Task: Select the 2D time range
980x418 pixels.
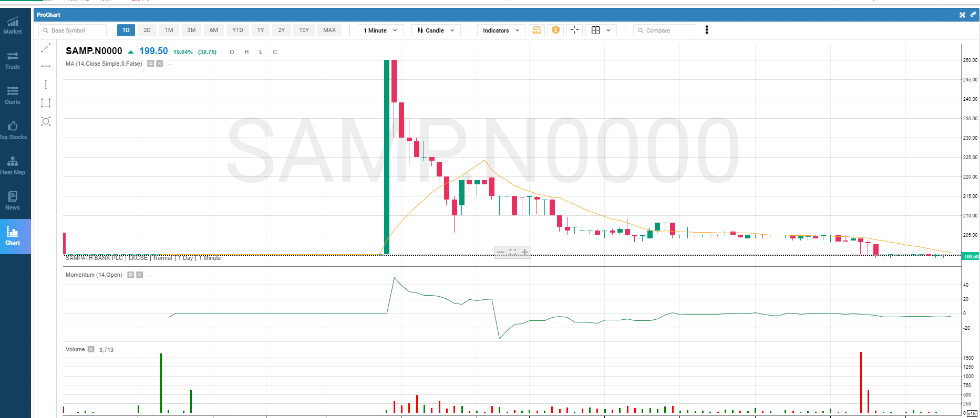Action: (x=147, y=30)
